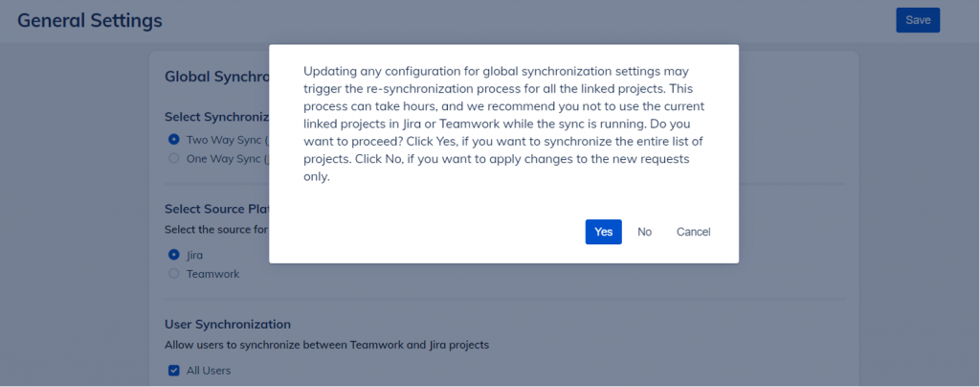
Task: Confirm the dialog with Yes
Action: click(603, 232)
